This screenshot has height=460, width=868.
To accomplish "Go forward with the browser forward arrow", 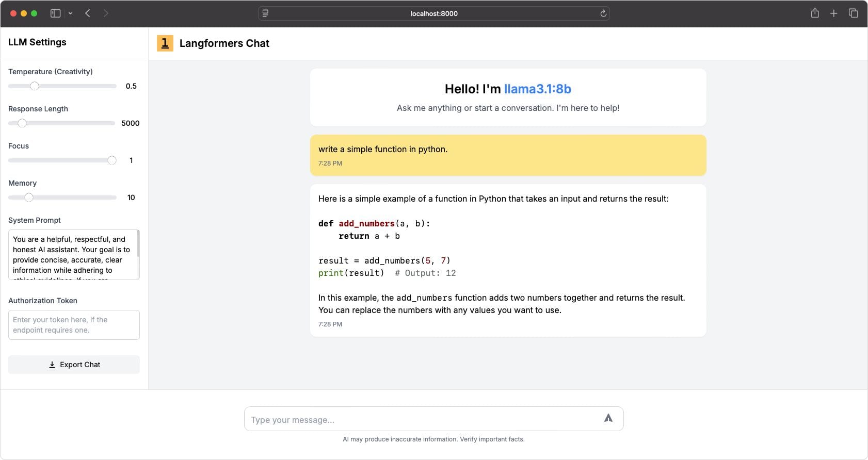I will tap(106, 13).
